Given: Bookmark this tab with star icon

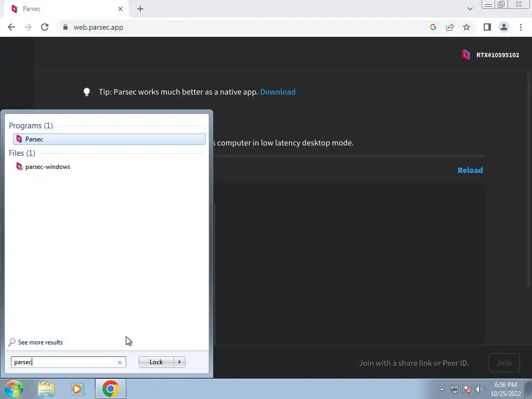Looking at the screenshot, I should tap(467, 27).
